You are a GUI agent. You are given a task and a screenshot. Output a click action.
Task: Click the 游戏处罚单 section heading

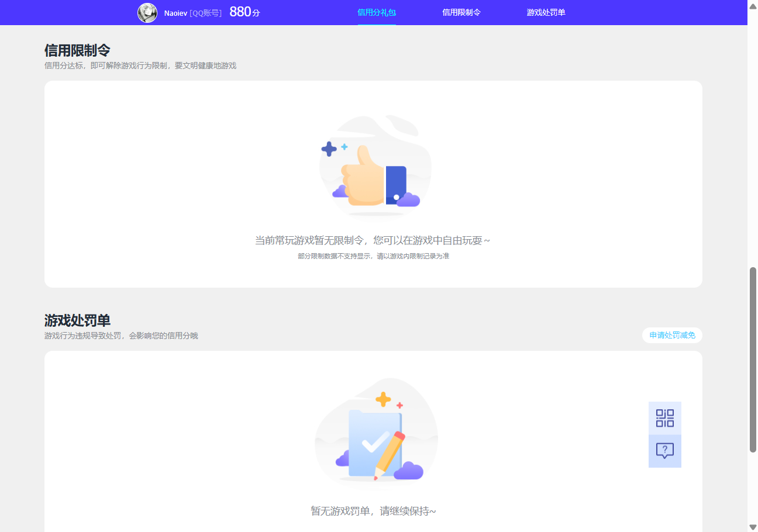click(77, 320)
